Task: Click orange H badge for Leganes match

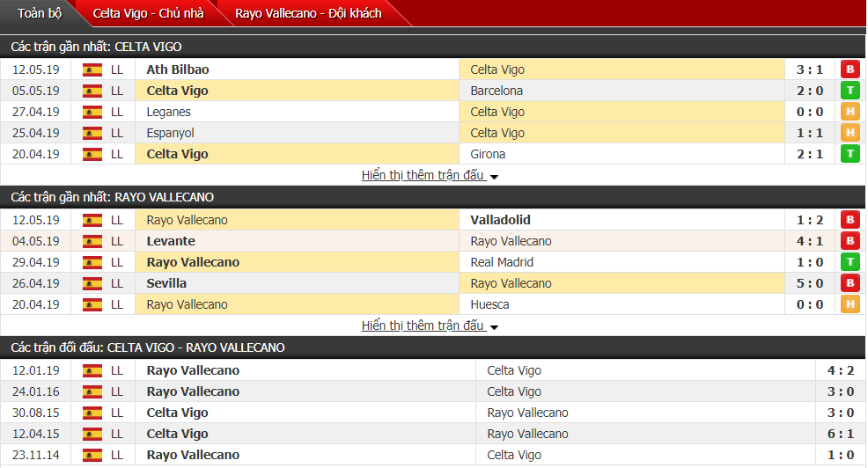Action: click(850, 111)
